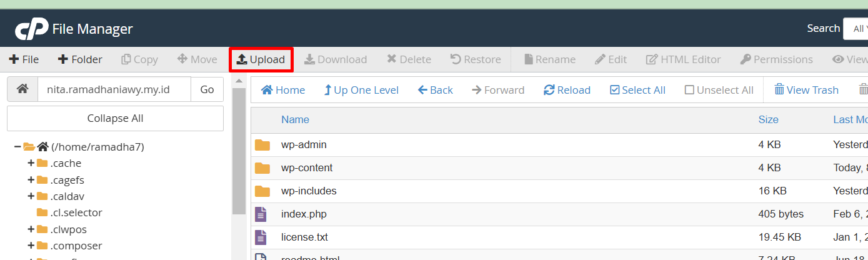868x260 pixels.
Task: Click the Move toolbar button
Action: pyautogui.click(x=197, y=59)
